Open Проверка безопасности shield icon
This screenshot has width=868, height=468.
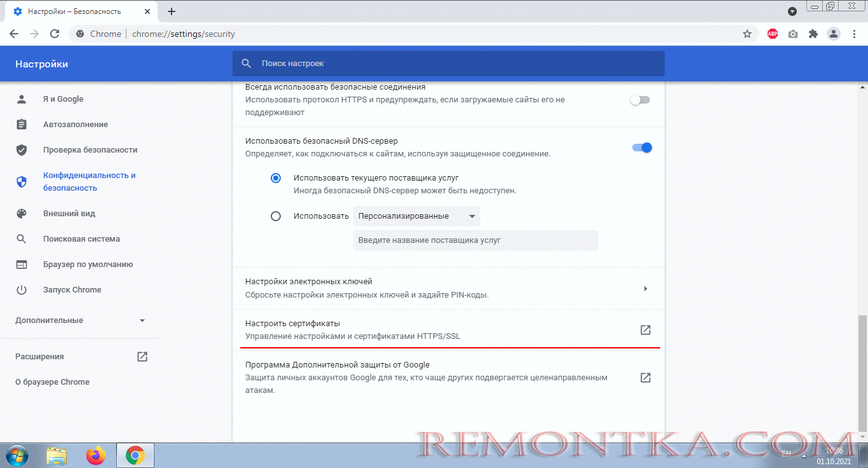pyautogui.click(x=22, y=149)
